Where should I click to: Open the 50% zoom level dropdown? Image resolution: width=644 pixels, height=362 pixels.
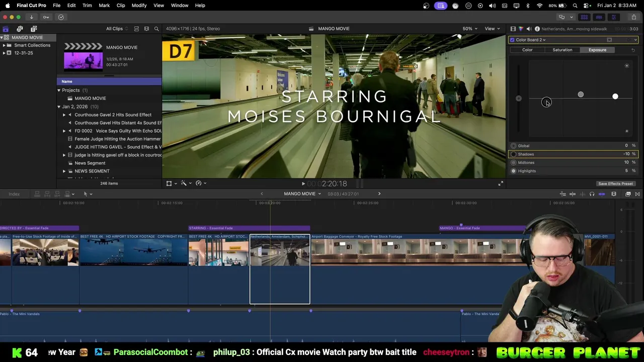470,29
